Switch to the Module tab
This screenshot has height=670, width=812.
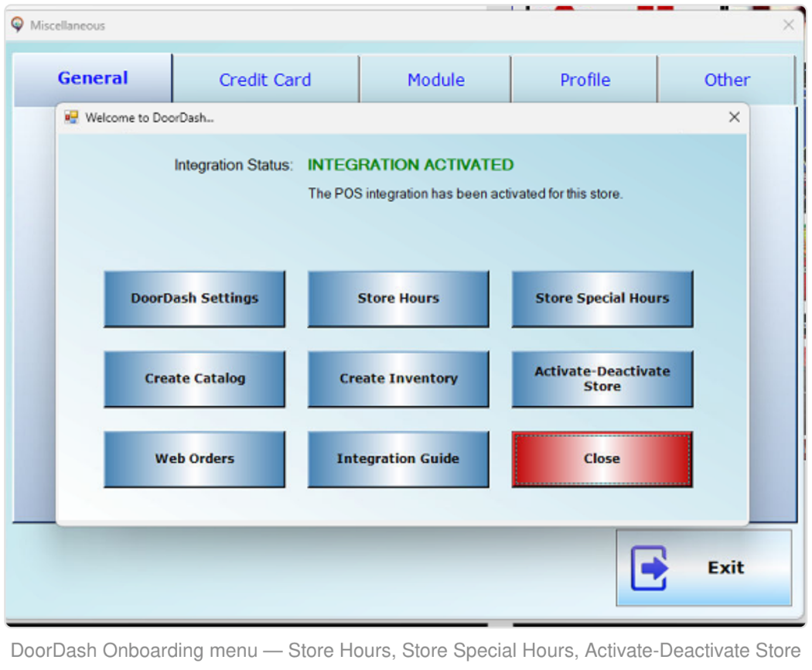pos(435,80)
